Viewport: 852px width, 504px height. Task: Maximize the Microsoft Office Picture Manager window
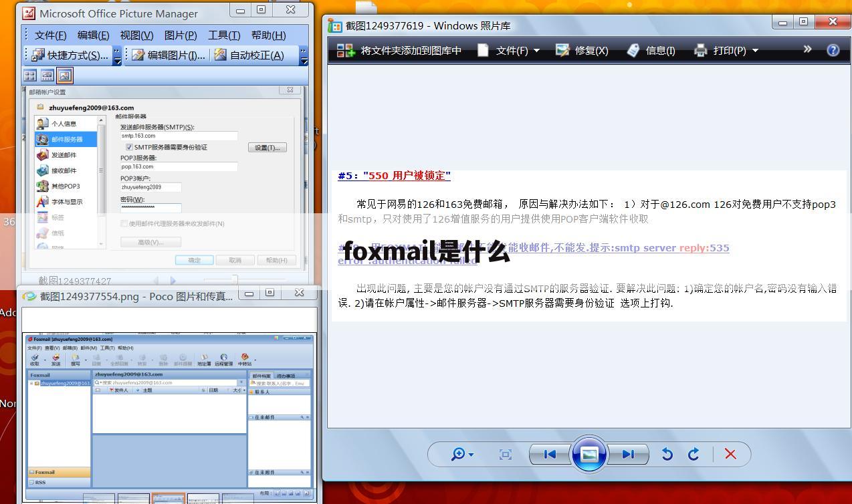click(261, 10)
